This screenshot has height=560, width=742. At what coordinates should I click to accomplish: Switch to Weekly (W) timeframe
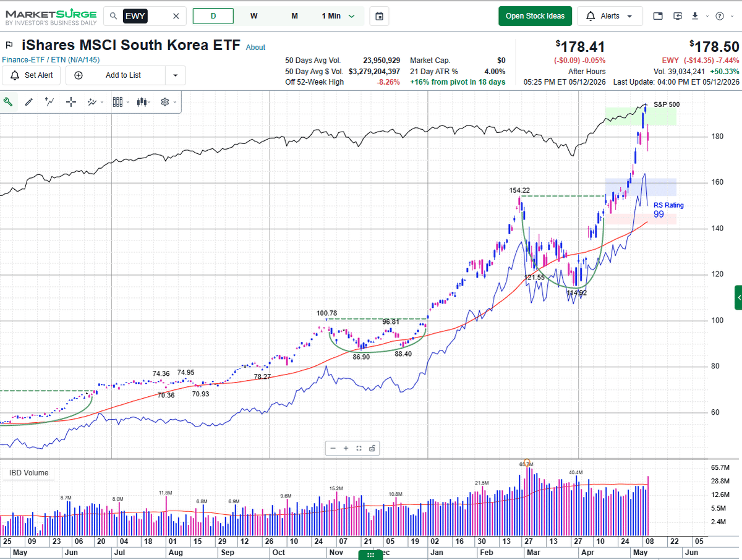[254, 16]
